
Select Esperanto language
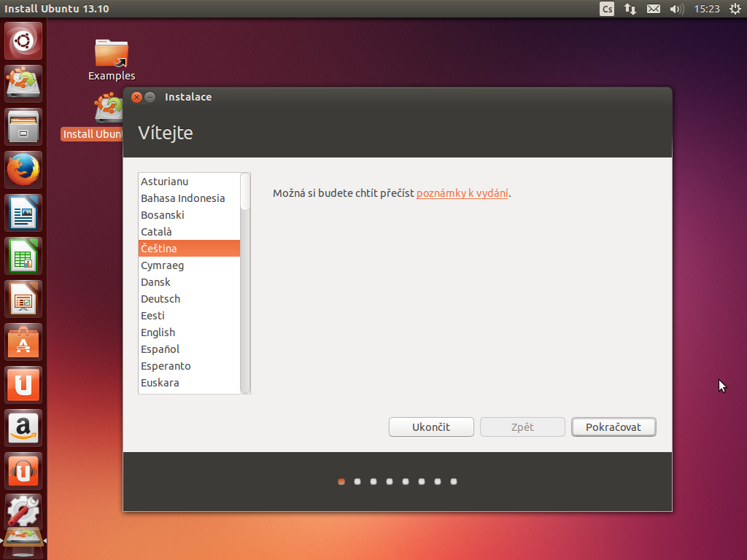click(189, 366)
